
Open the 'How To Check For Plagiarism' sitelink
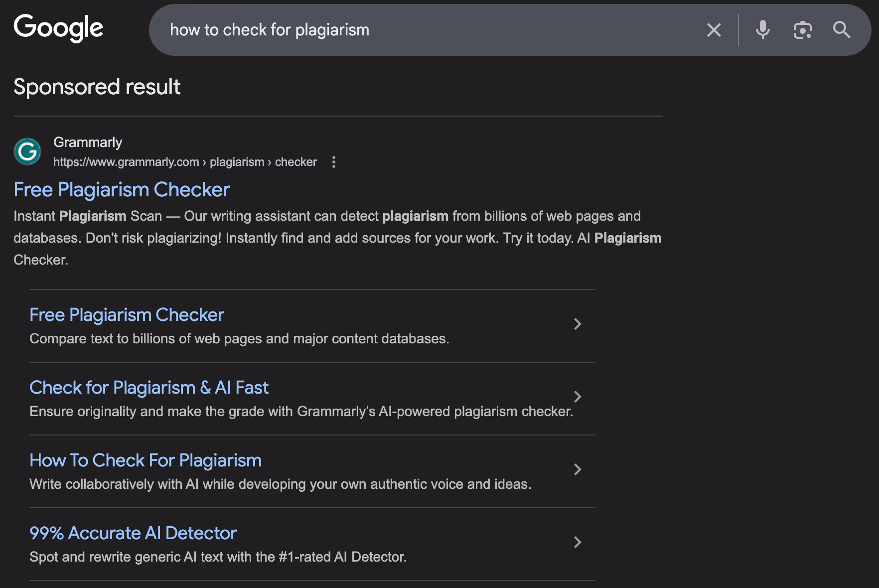[146, 460]
